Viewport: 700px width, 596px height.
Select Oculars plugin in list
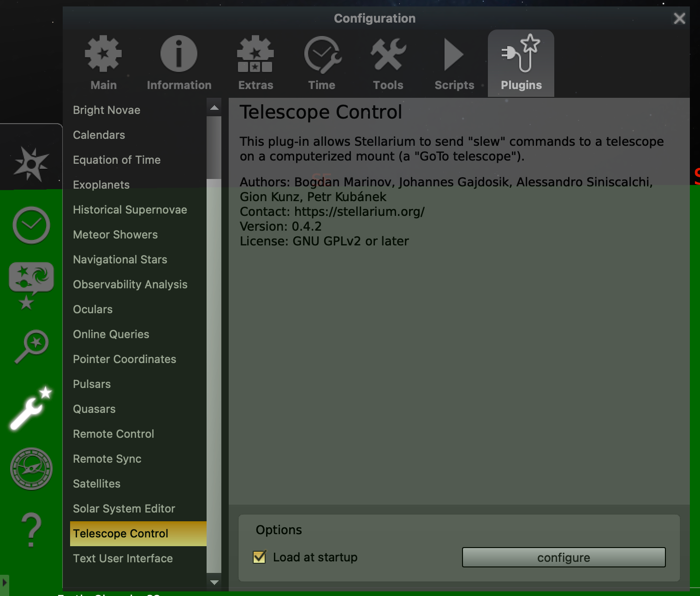pos(93,310)
